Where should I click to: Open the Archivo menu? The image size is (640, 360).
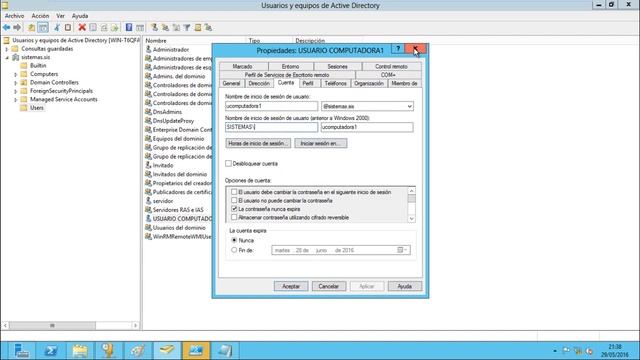click(14, 16)
